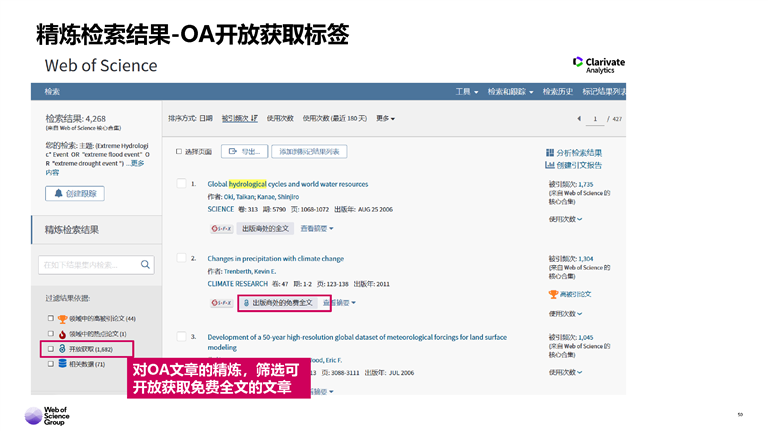Click the 添加到标记结果列表 button
The height and width of the screenshot is (431, 768).
coord(309,151)
